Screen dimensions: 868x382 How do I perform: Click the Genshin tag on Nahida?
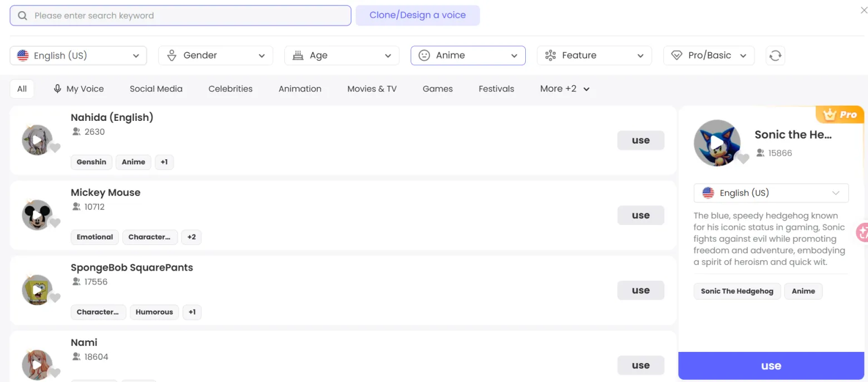[x=91, y=162]
